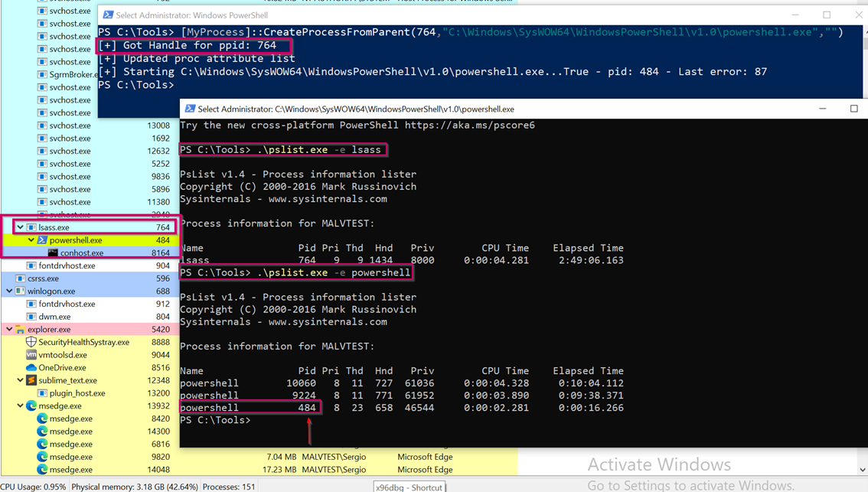Click the powershell.exe icon under lsass.exe

click(42, 240)
